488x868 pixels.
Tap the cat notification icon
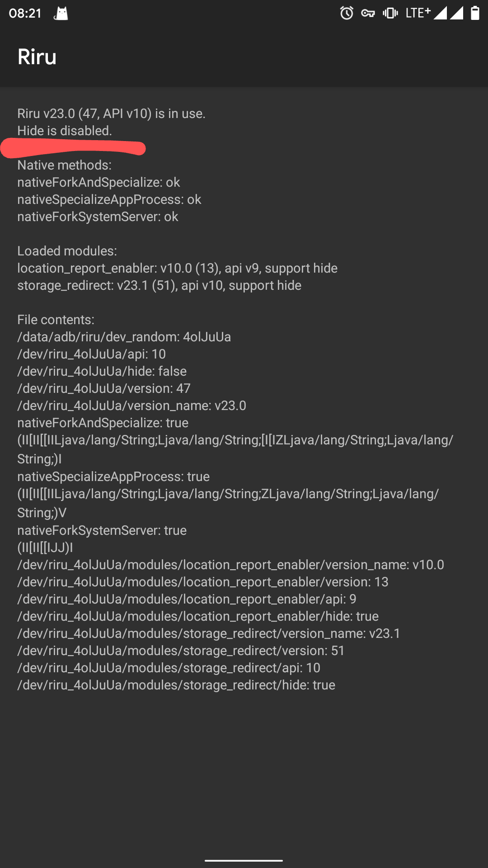pyautogui.click(x=61, y=13)
